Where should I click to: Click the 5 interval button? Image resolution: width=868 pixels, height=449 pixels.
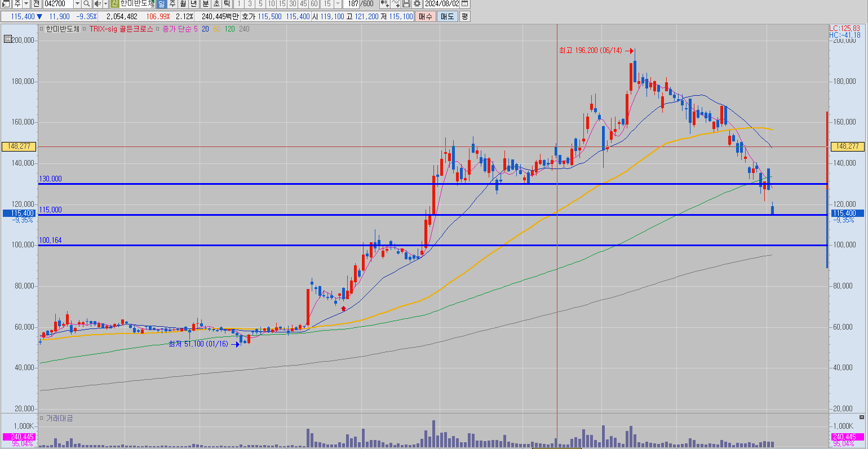coord(260,4)
